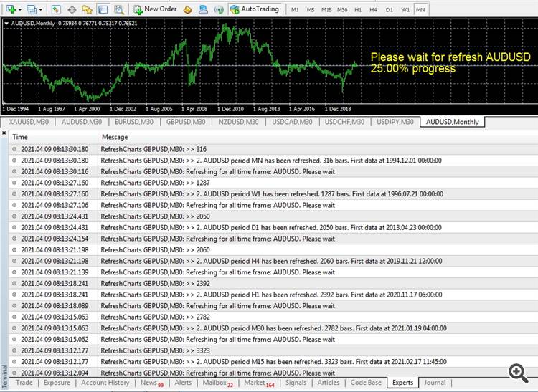Open the GBPUSD,M30 chart tab
The image size is (538, 392).
pos(186,122)
